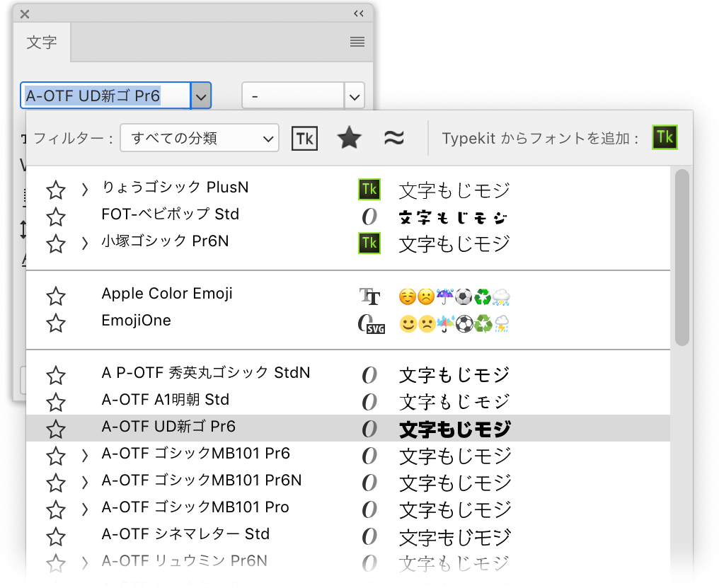Favorite Apple Color Emoji font
The image size is (719, 588).
pyautogui.click(x=56, y=296)
